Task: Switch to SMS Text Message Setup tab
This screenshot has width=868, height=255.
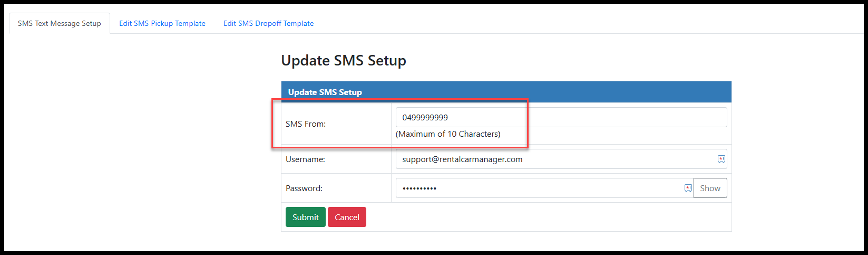Action: pyautogui.click(x=60, y=23)
